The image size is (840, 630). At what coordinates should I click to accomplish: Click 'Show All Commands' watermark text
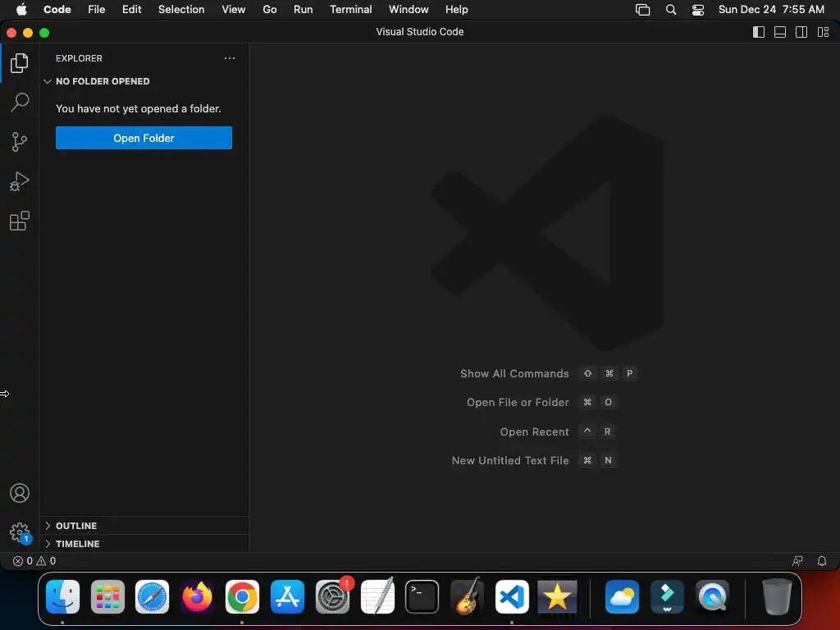(514, 373)
